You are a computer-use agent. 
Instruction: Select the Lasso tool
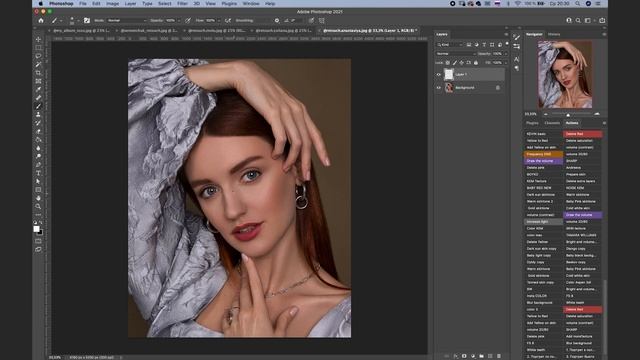pos(38,56)
